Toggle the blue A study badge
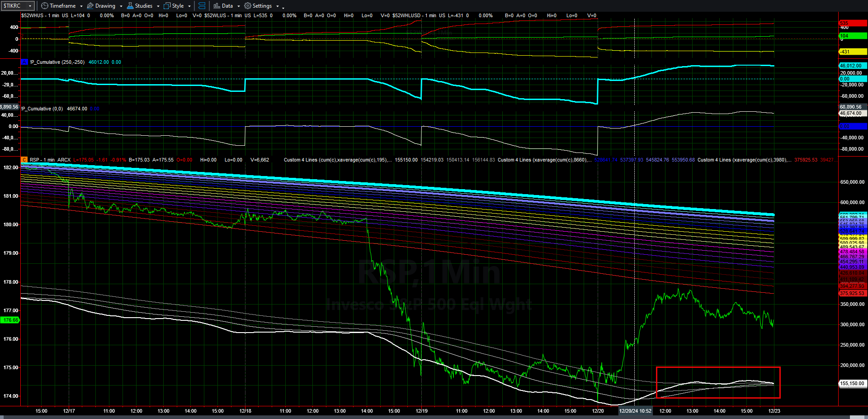The height and width of the screenshot is (419, 868). point(24,62)
